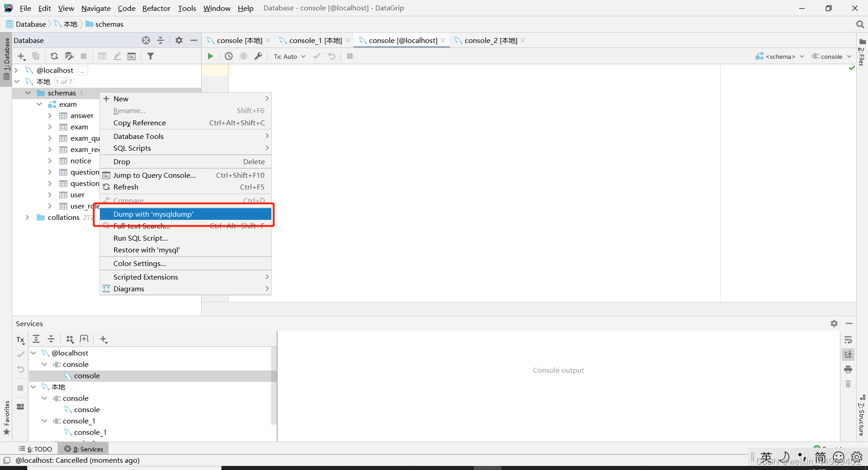Open the filter icon in the Database toolbar

151,56
